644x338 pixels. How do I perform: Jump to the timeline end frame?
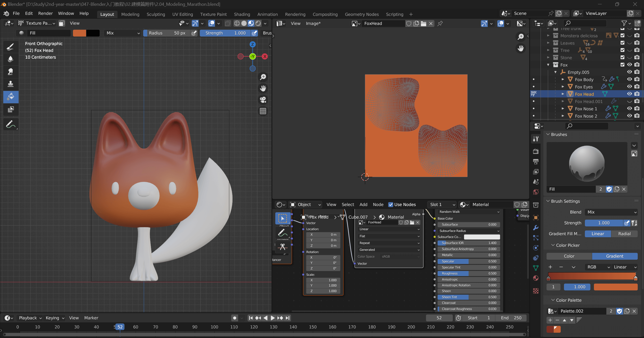[288, 318]
